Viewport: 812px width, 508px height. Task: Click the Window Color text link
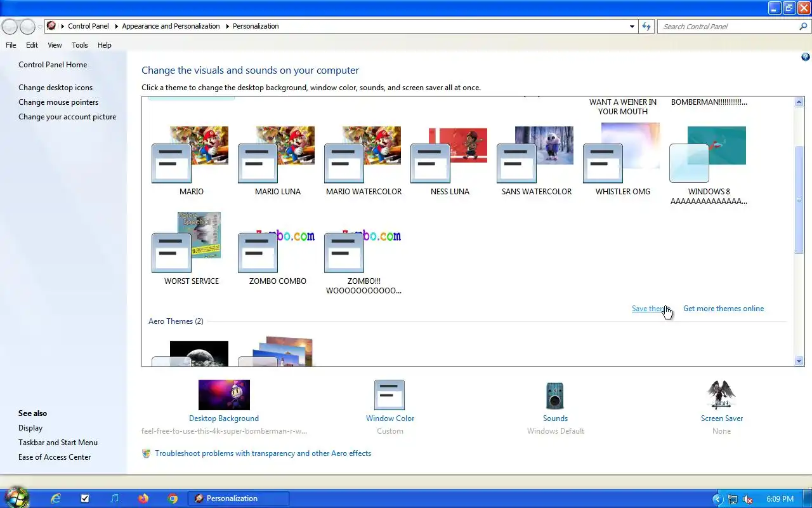pyautogui.click(x=390, y=418)
